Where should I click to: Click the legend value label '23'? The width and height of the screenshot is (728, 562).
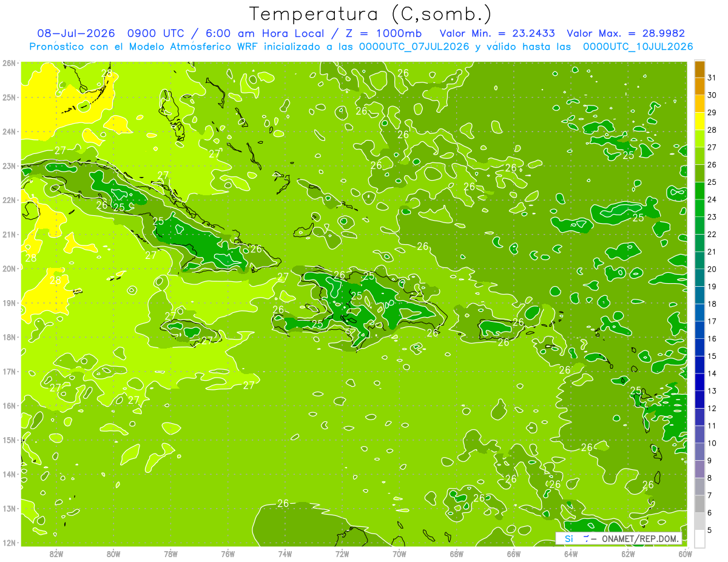click(712, 217)
